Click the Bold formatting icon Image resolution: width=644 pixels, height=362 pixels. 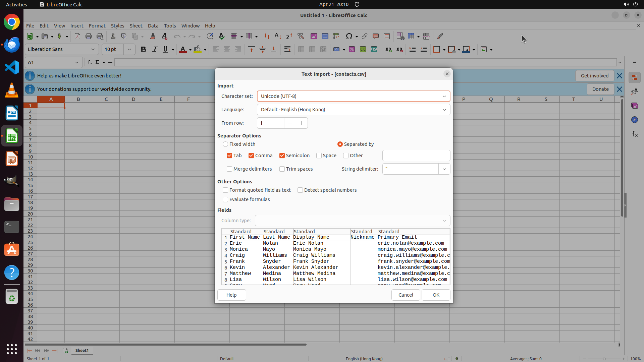pyautogui.click(x=144, y=50)
